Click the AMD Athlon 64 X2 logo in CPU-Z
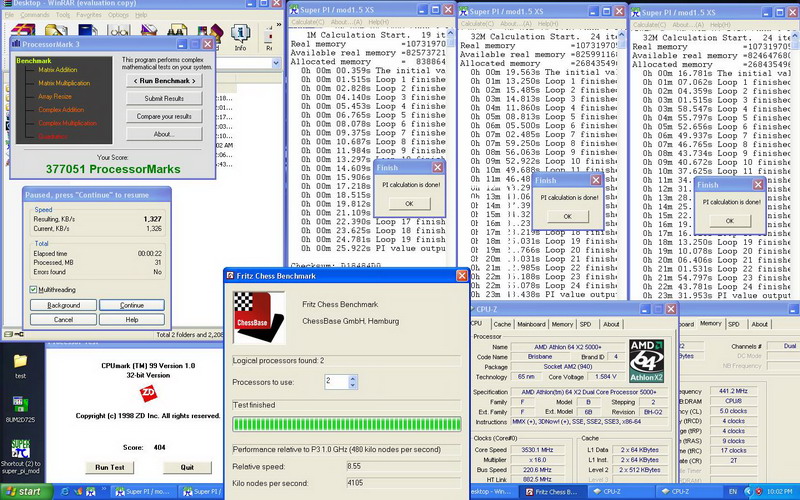The width and height of the screenshot is (800, 500). coord(646,361)
